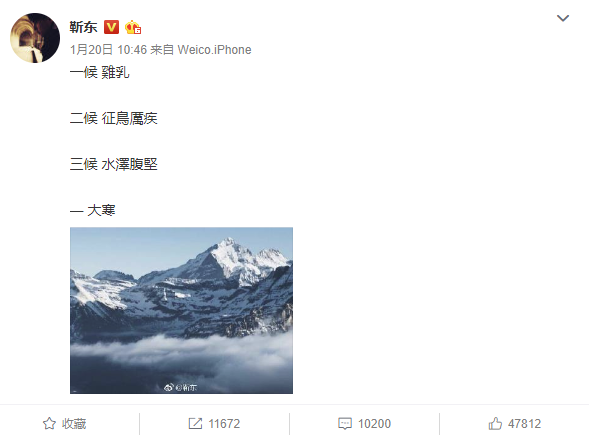Click the text line 三候 水澤腹堅
The height and width of the screenshot is (440, 589).
[x=113, y=164]
